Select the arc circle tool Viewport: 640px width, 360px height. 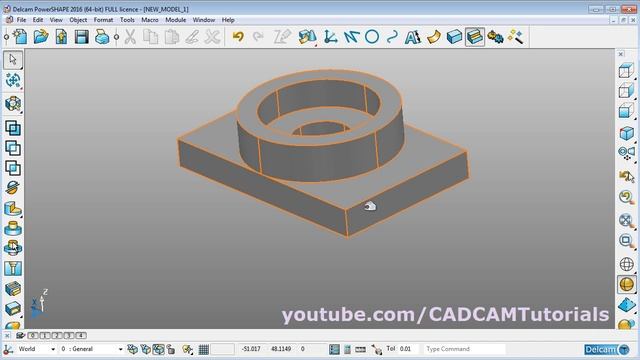[x=372, y=37]
